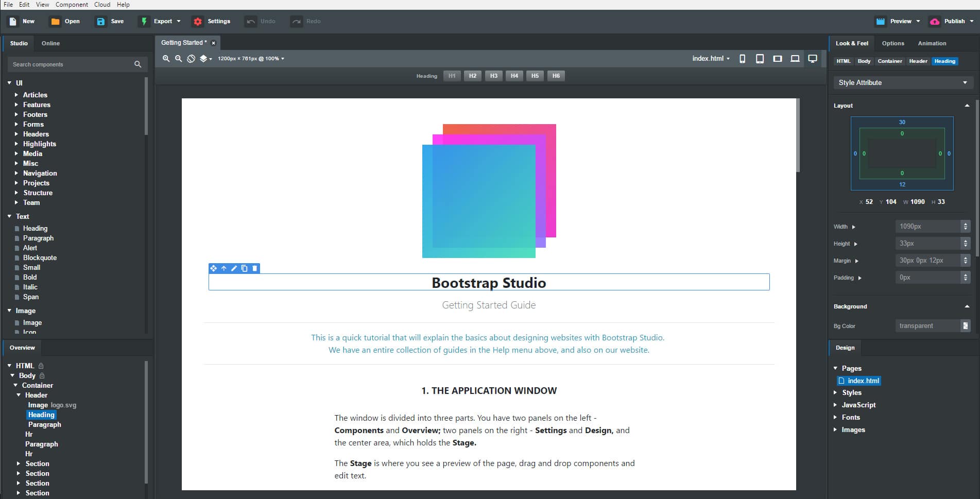Set heading level to H4
Viewport: 980px width, 499px height.
pos(514,76)
